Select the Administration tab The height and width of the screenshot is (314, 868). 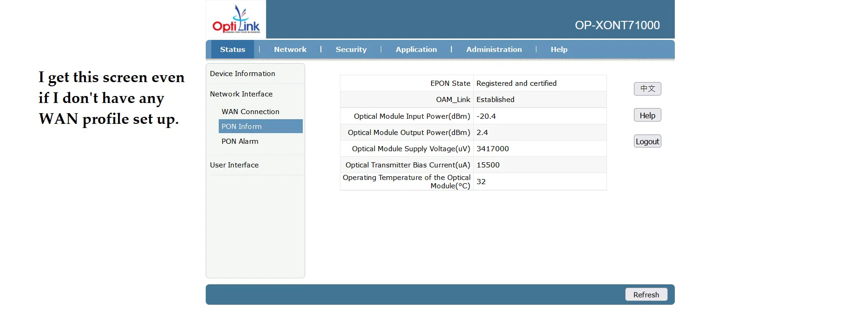tap(494, 50)
